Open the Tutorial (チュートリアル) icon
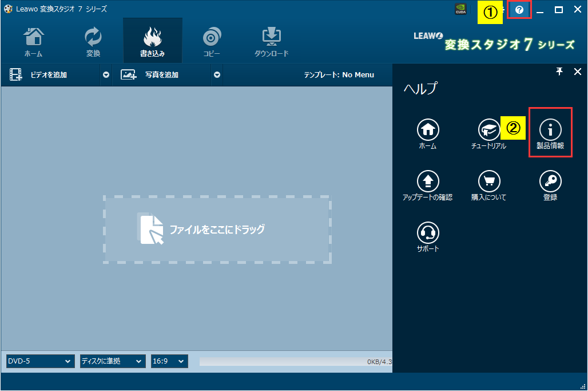This screenshot has width=588, height=391. 488,131
